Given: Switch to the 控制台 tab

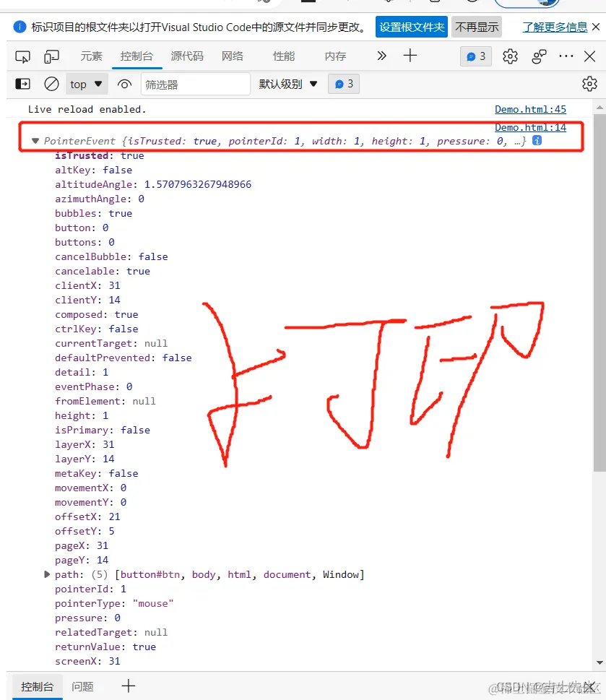Looking at the screenshot, I should (x=137, y=56).
